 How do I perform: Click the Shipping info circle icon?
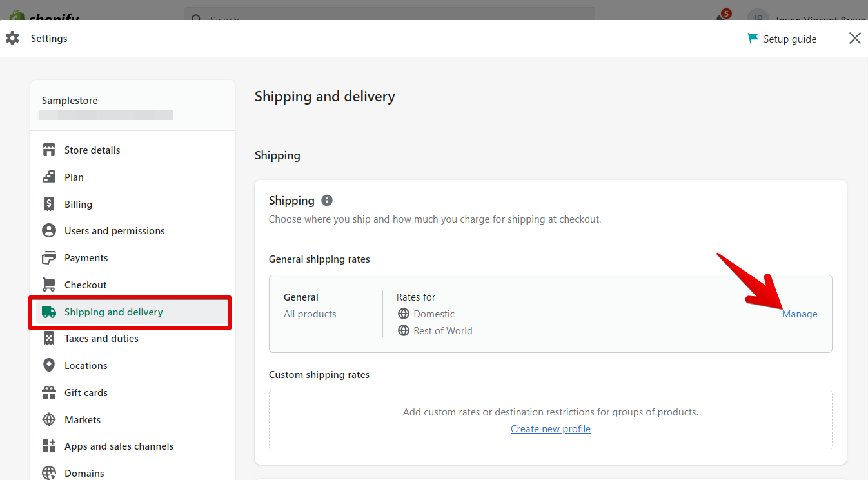[327, 201]
